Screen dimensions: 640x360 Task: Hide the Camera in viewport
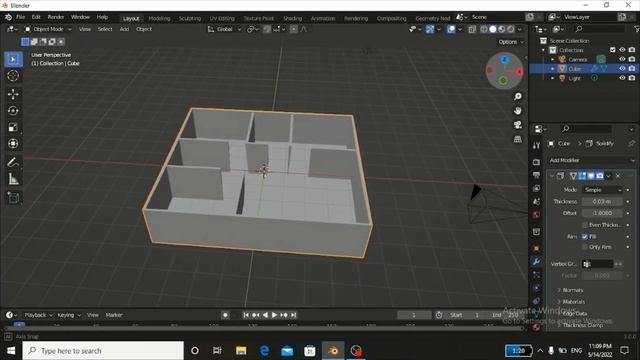[622, 59]
